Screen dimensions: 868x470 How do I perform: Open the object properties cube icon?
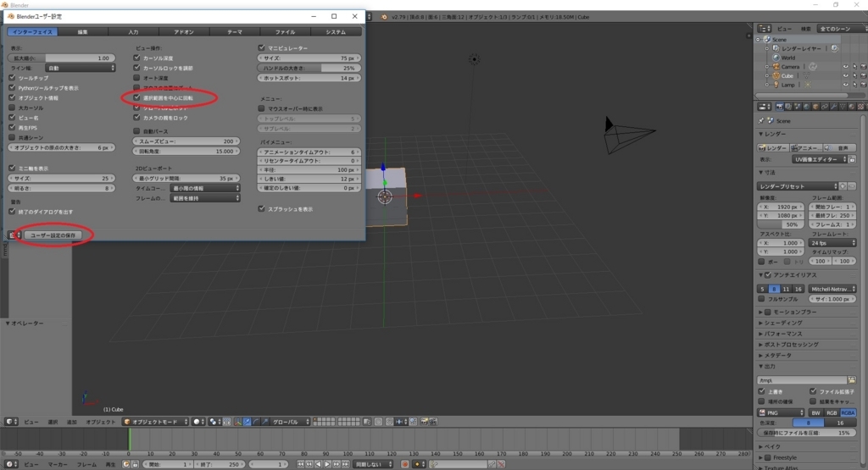tap(815, 107)
